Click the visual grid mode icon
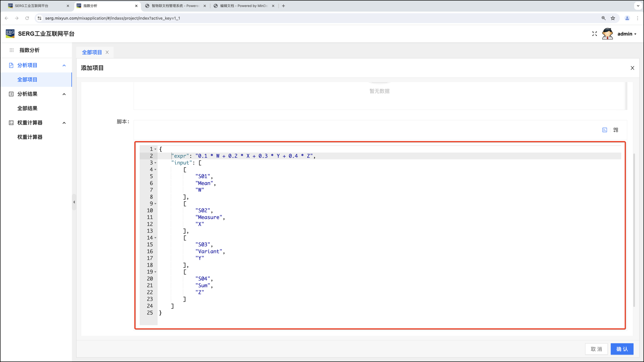The height and width of the screenshot is (362, 644). [x=616, y=130]
